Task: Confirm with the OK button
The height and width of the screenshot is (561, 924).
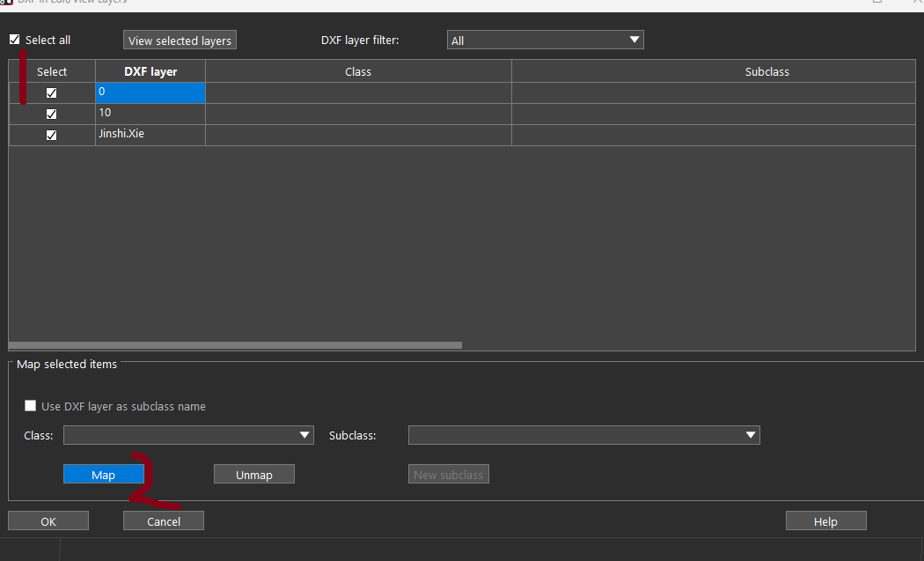Action: 48,520
